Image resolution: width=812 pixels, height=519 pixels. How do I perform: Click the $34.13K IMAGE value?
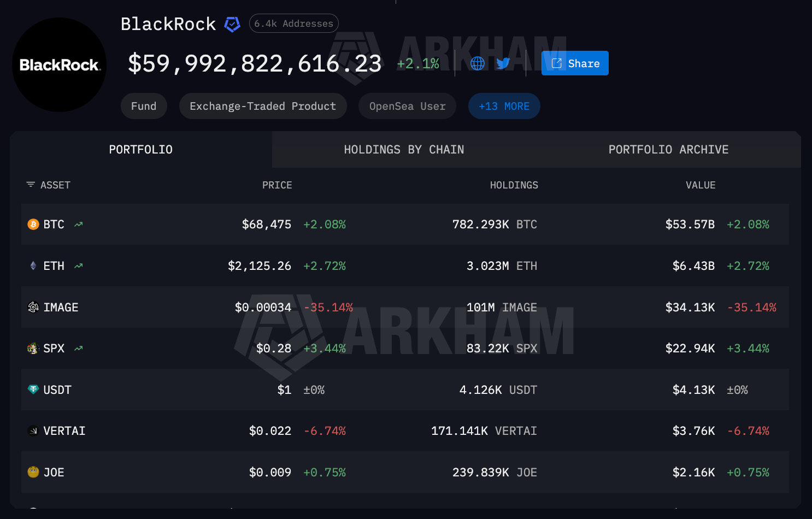point(690,308)
